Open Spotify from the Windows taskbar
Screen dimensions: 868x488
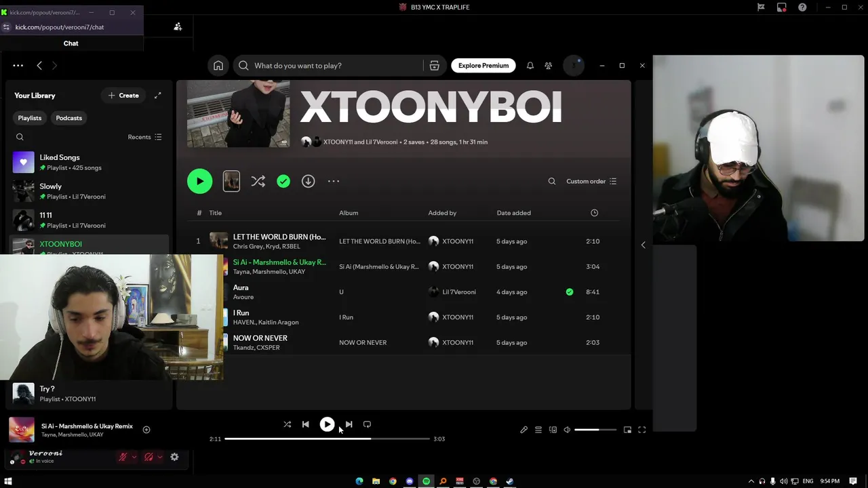click(x=426, y=481)
